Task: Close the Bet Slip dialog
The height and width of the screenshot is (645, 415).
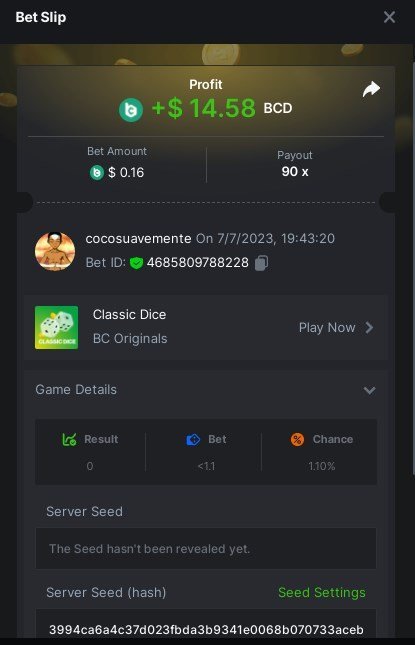Action: pos(389,17)
